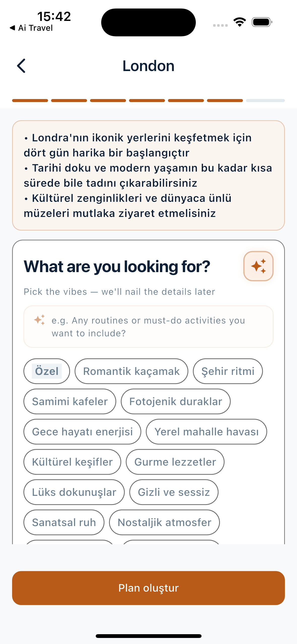Tap the Wi-Fi status icon
297x644 pixels.
(240, 22)
